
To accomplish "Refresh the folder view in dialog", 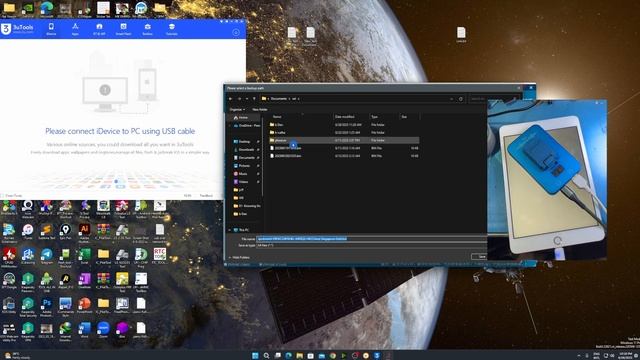I will [x=461, y=99].
